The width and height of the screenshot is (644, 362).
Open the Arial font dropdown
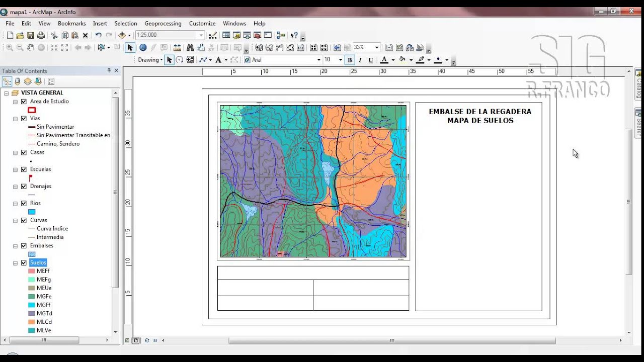pyautogui.click(x=318, y=60)
